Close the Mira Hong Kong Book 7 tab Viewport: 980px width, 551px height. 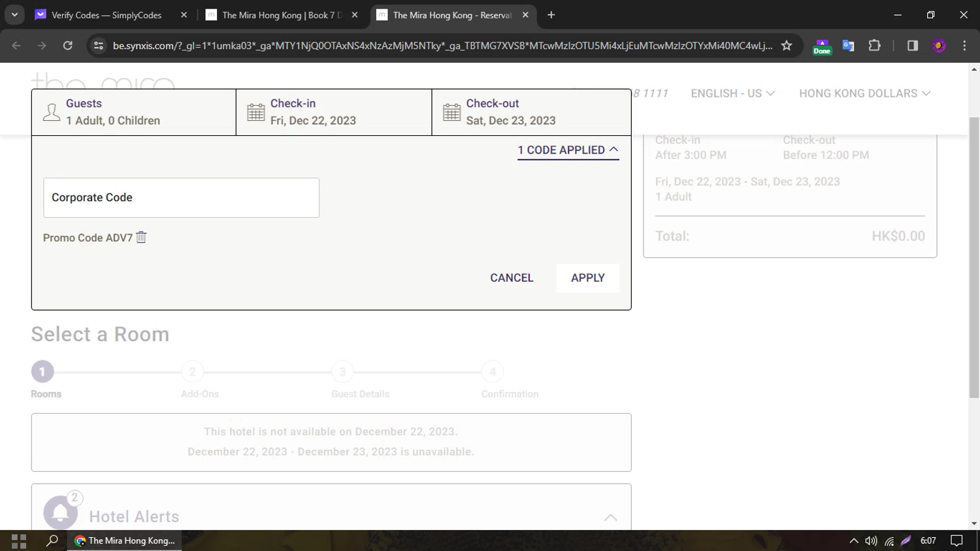(x=355, y=14)
